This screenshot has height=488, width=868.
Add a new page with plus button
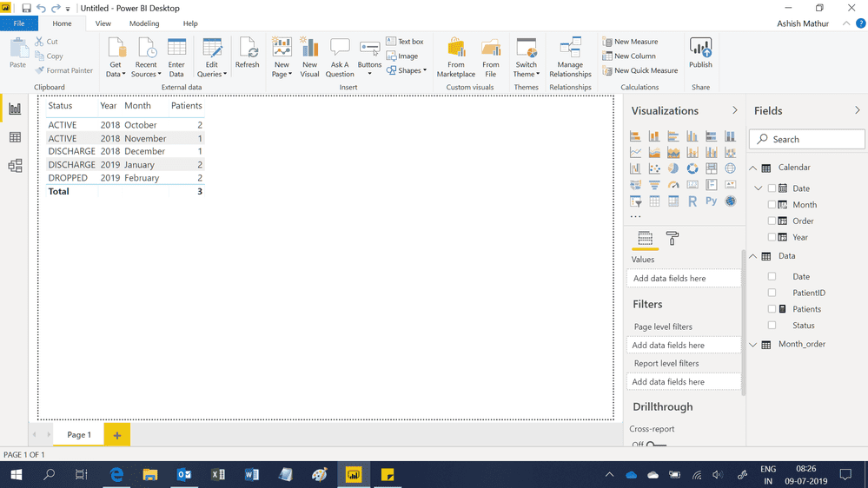point(116,435)
